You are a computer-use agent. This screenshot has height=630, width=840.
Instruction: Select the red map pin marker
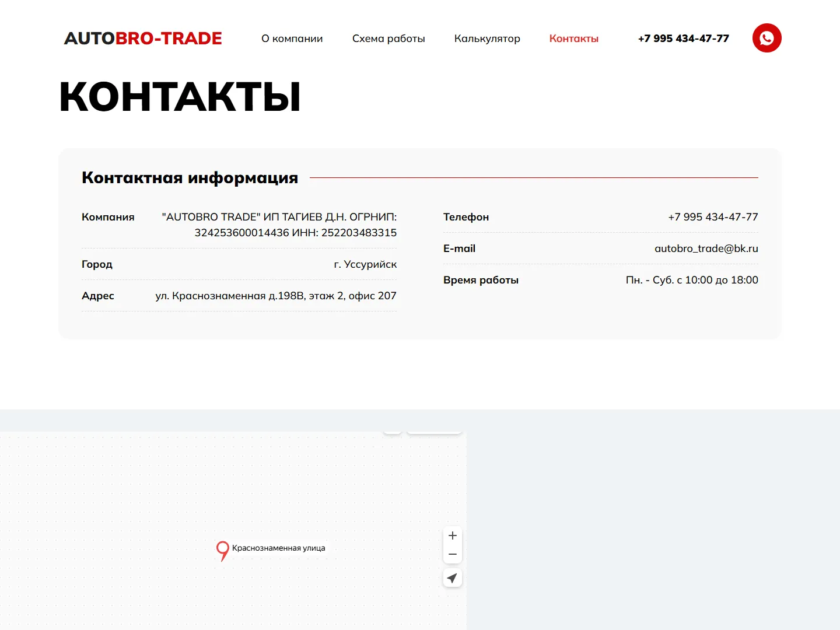coord(222,551)
